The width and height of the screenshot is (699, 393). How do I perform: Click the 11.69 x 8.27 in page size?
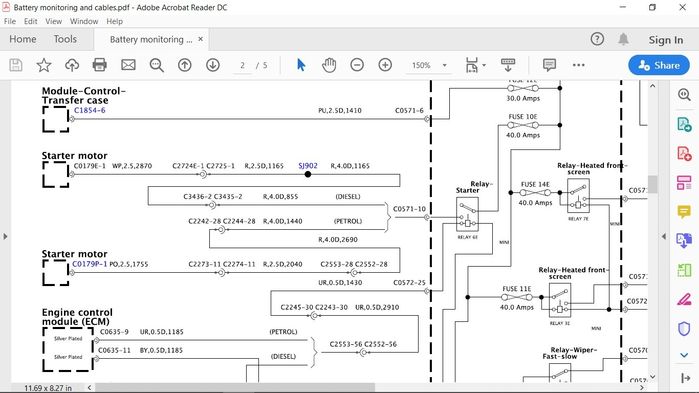point(48,388)
